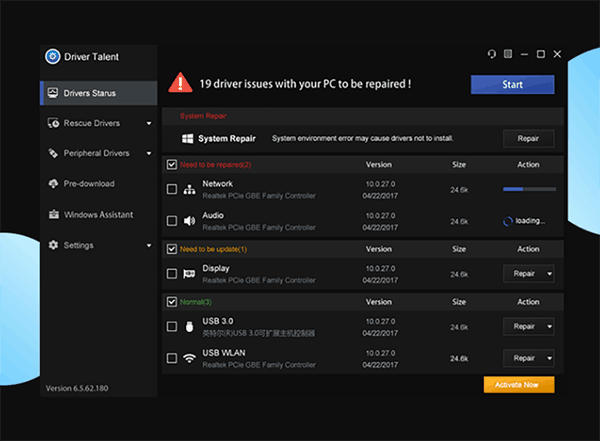Viewport: 600px width, 441px height.
Task: Click the red 'System Repair' section header
Action: click(203, 116)
